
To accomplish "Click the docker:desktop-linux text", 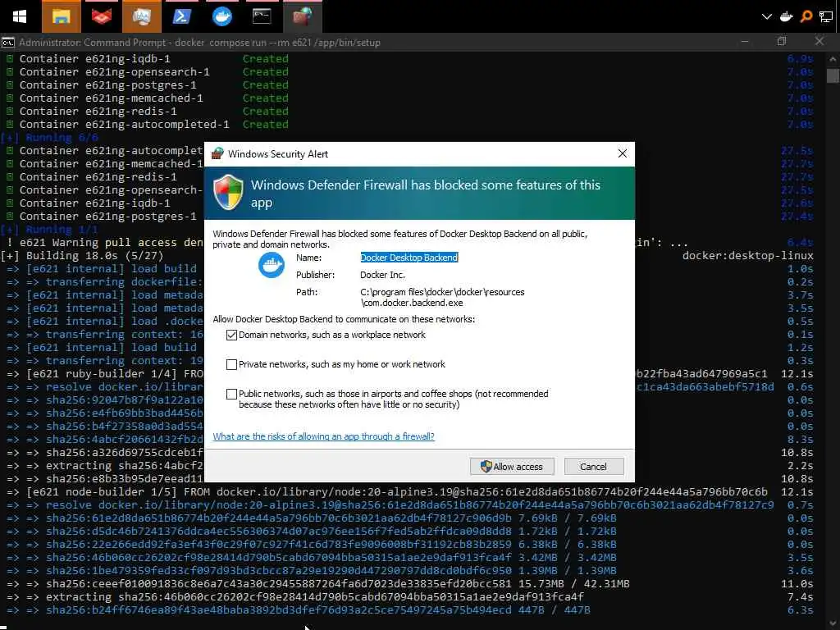I will point(747,256).
